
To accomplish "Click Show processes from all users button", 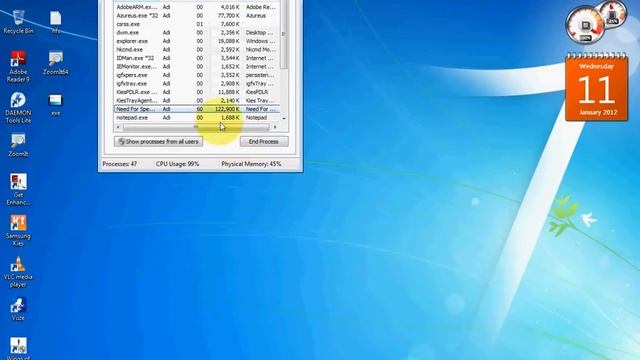I will pyautogui.click(x=158, y=142).
